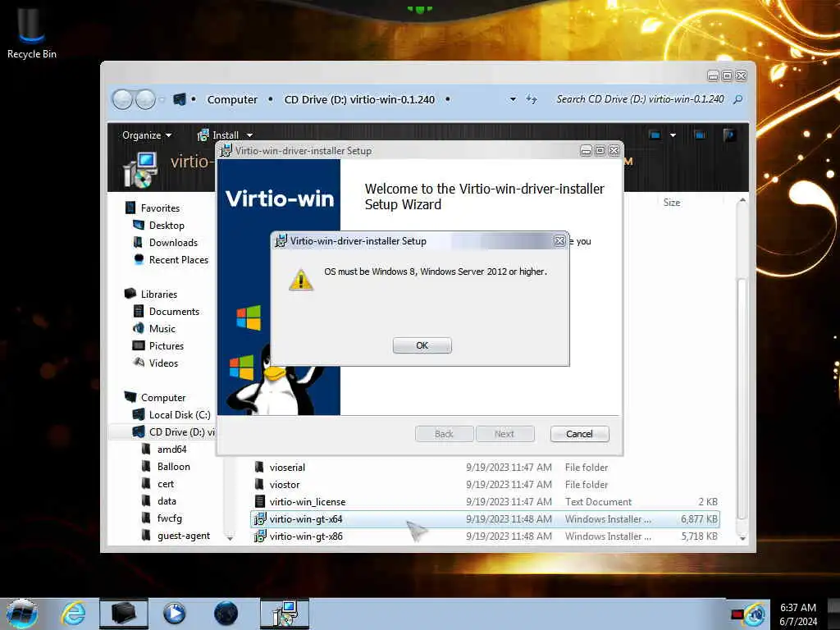Open the Organize menu in Explorer
The width and height of the screenshot is (840, 630).
[x=146, y=135]
